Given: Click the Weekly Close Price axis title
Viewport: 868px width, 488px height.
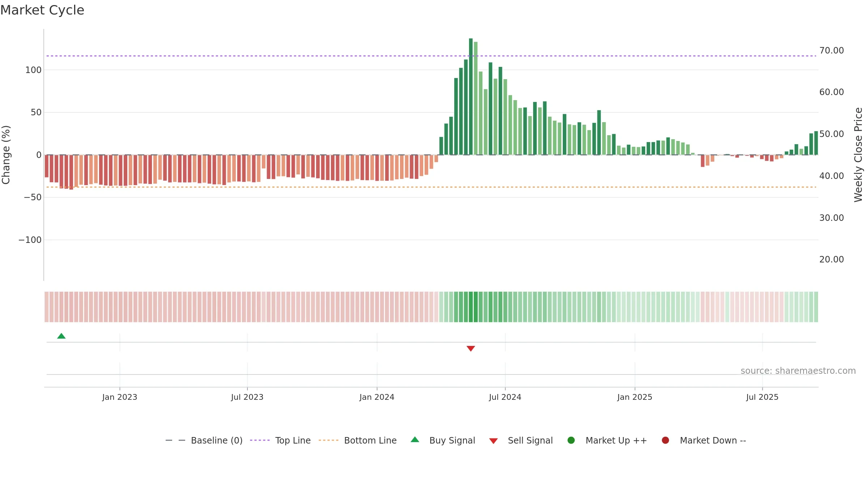Looking at the screenshot, I should point(858,155).
